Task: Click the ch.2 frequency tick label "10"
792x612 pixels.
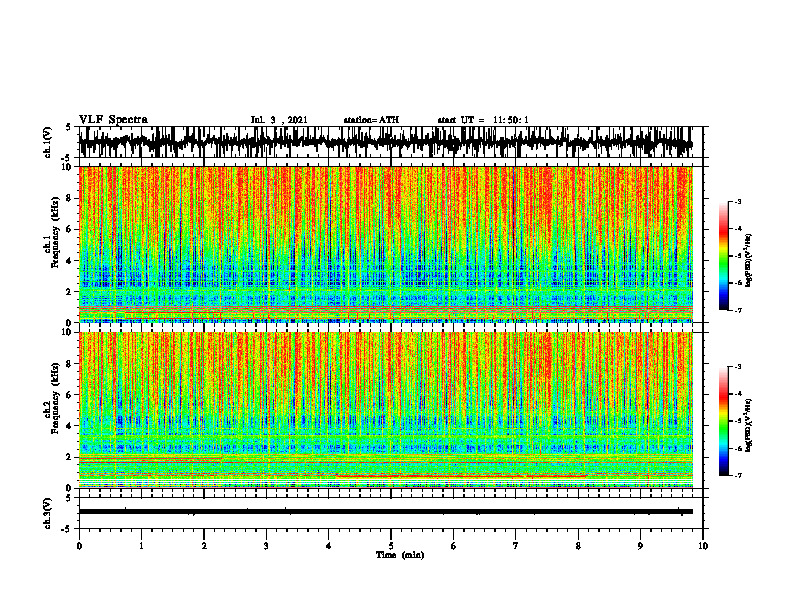Action: (x=68, y=332)
